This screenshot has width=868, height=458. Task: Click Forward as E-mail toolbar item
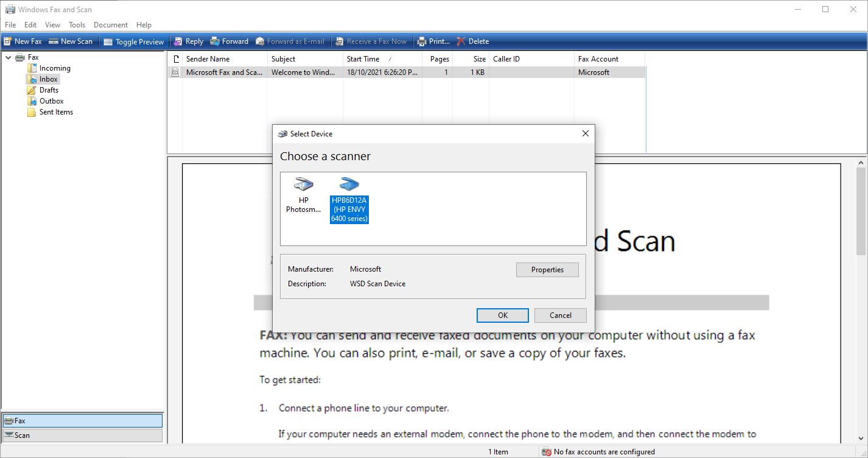pyautogui.click(x=290, y=41)
